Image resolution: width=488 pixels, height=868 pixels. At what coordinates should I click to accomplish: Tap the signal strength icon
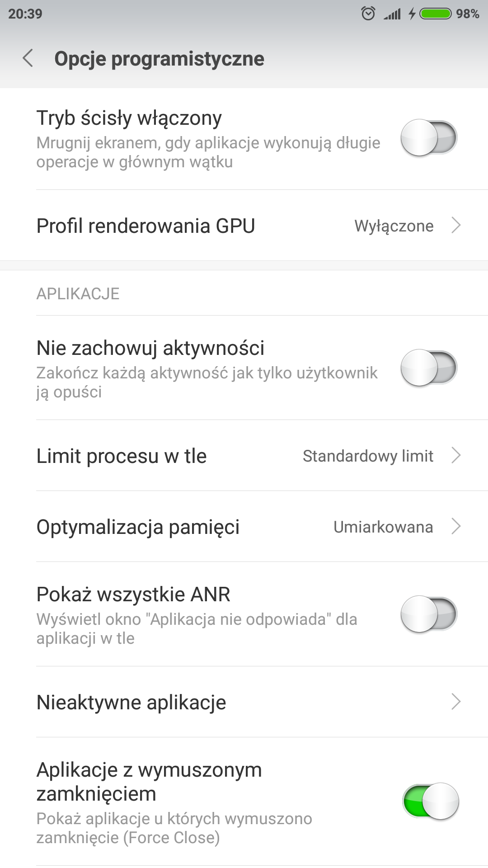(x=392, y=14)
